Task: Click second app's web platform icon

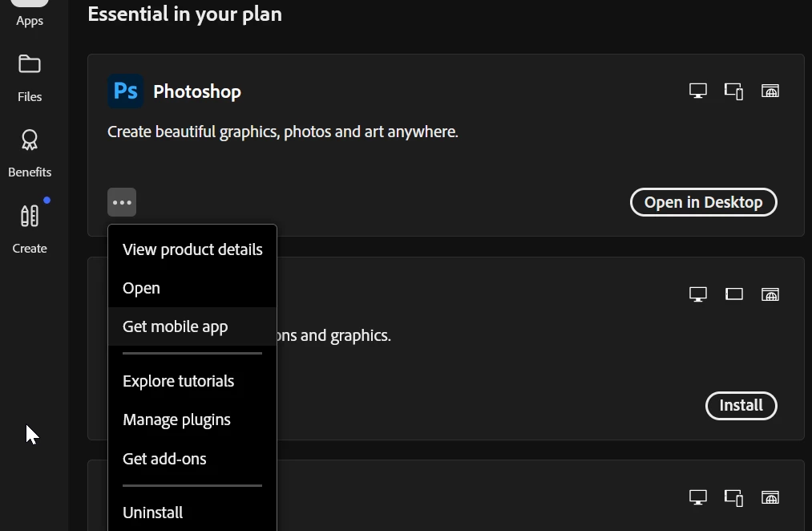Action: pyautogui.click(x=770, y=294)
